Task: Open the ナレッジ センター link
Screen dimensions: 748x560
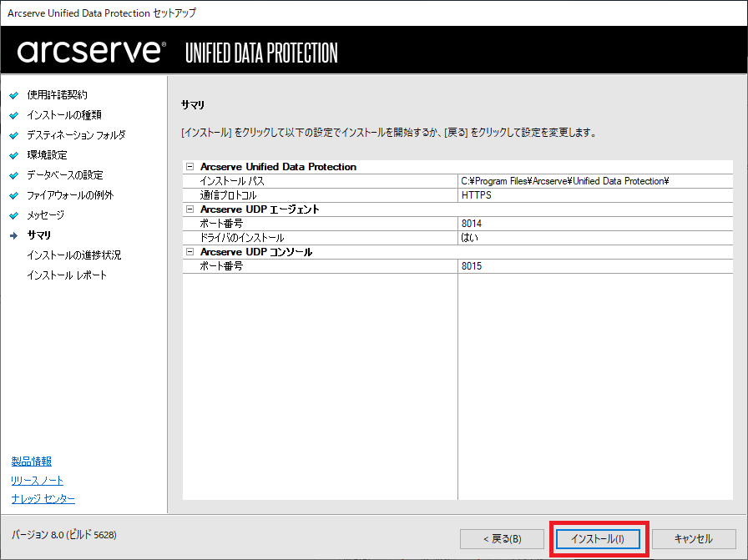Action: pos(43,499)
